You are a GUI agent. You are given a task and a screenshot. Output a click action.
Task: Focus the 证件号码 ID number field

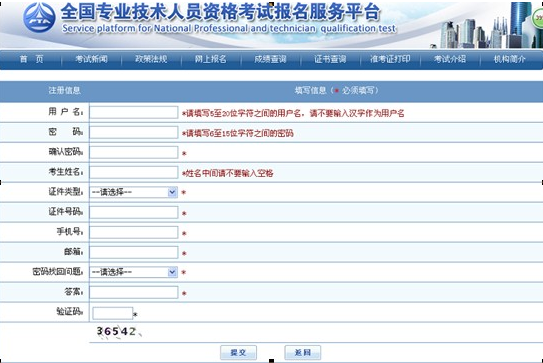coord(134,212)
